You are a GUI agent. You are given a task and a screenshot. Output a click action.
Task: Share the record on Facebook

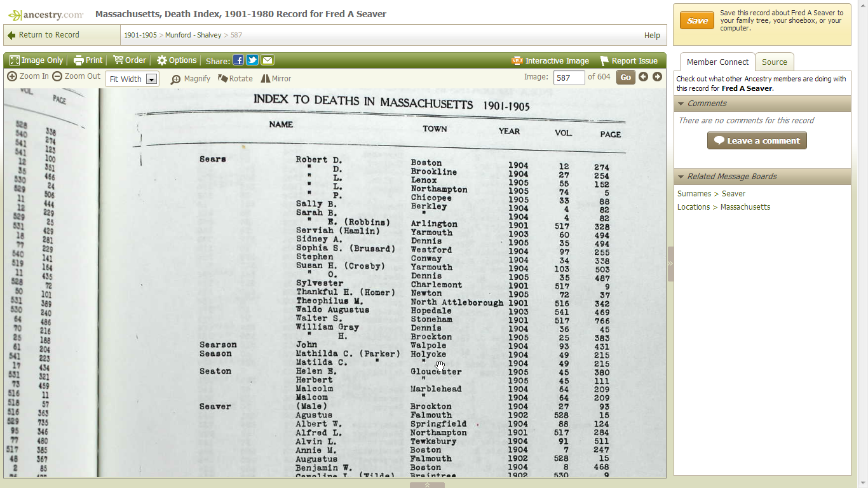point(238,60)
